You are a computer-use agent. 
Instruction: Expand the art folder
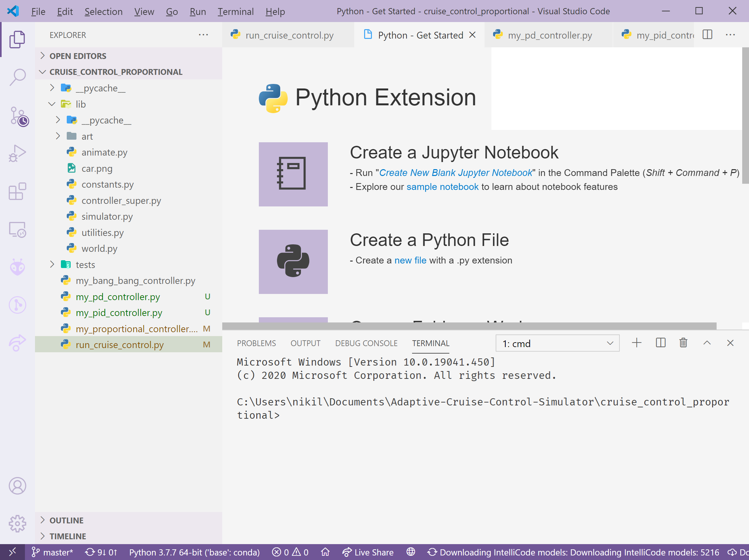[x=129, y=136]
